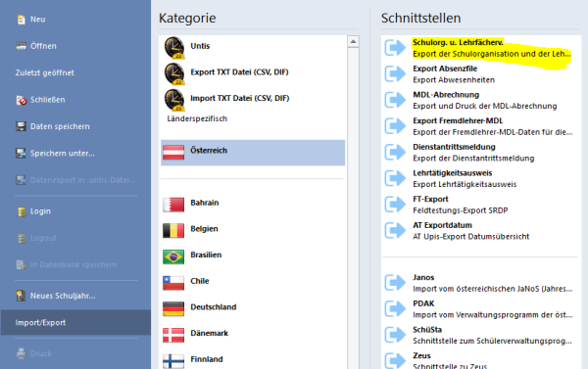
Task: Click the Neu document icon
Action: click(22, 20)
